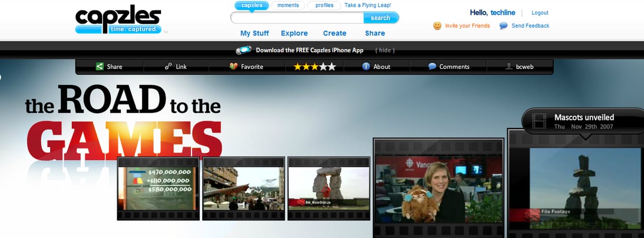Rate the capzle three stars
Image resolution: width=644 pixels, height=238 pixels.
pos(315,67)
